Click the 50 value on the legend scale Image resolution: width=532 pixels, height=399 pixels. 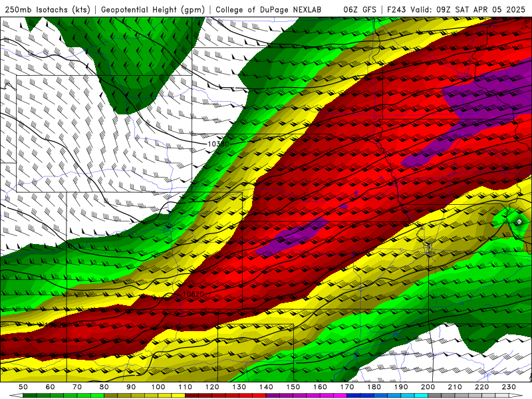click(x=23, y=387)
